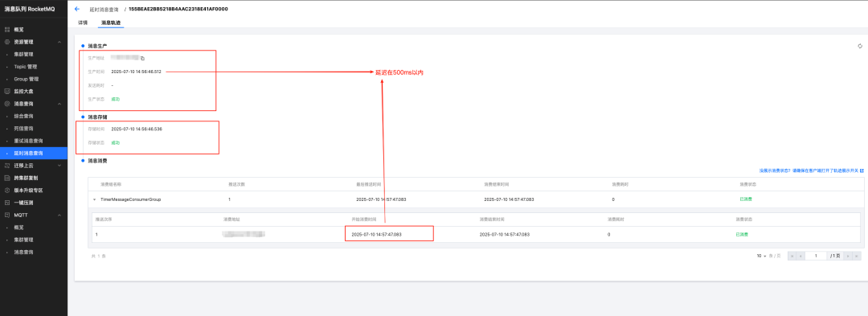The image size is (868, 316).
Task: Open 监控大盘 in sidebar
Action: 24,92
